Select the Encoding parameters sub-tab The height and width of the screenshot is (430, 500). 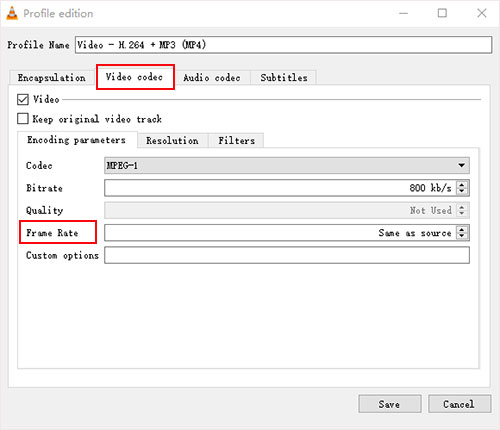click(x=77, y=140)
